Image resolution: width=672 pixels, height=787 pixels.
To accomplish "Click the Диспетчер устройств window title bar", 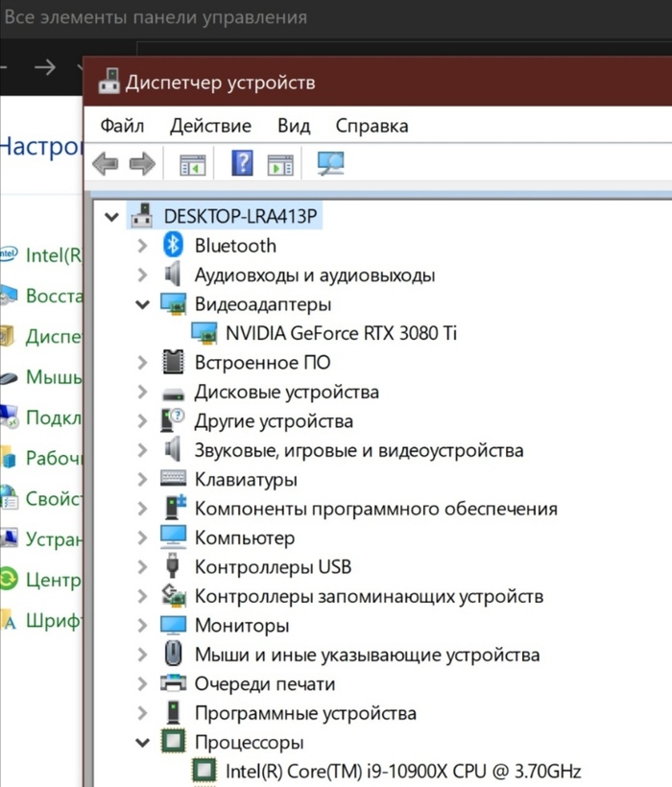I will point(377,82).
